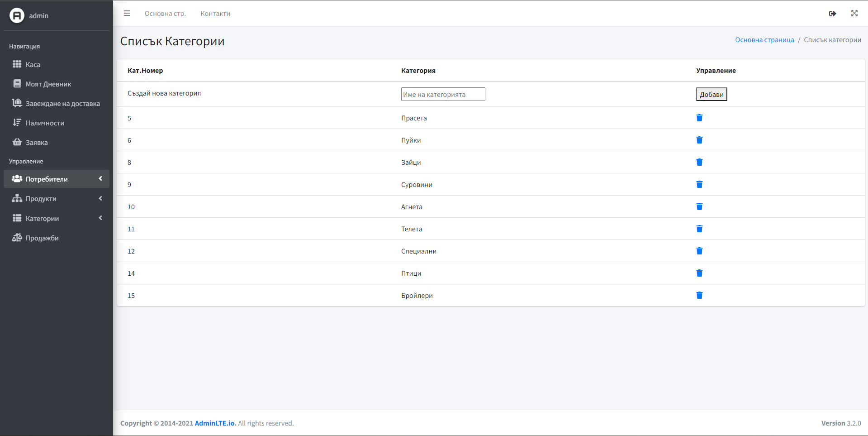Click the Име на категорията input field

[443, 94]
